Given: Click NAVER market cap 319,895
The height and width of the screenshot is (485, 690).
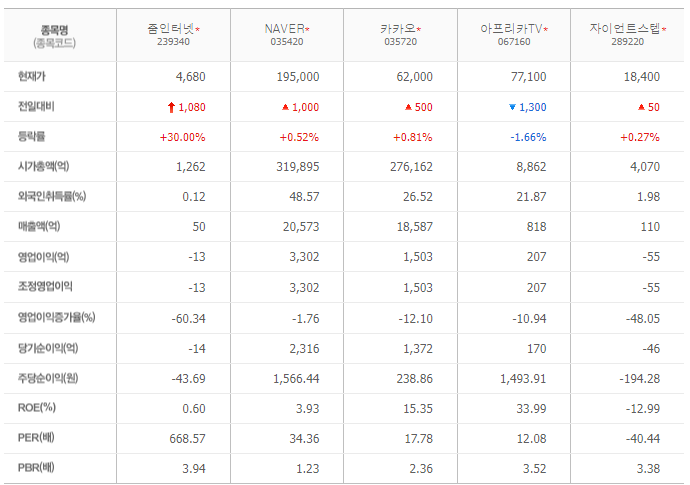Looking at the screenshot, I should coord(298,167).
